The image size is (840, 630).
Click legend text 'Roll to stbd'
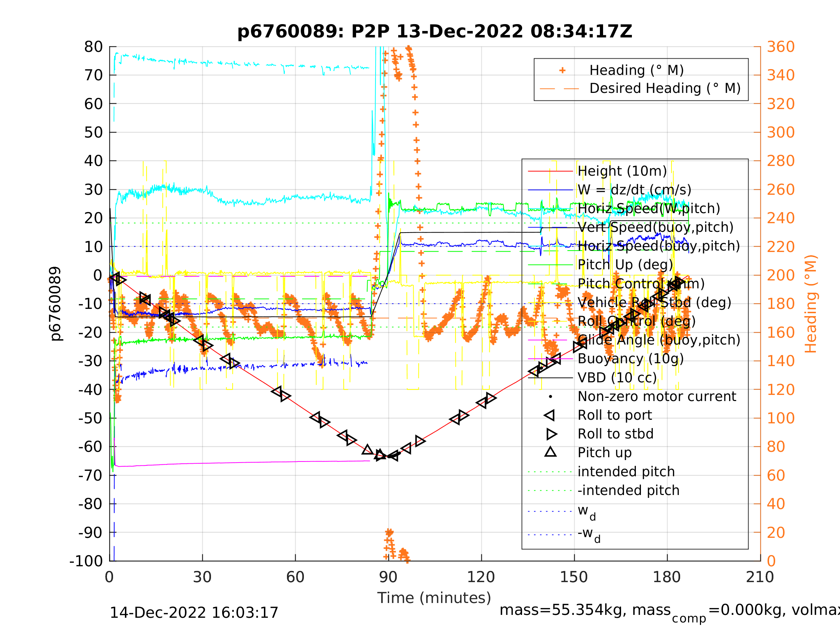coord(616,434)
